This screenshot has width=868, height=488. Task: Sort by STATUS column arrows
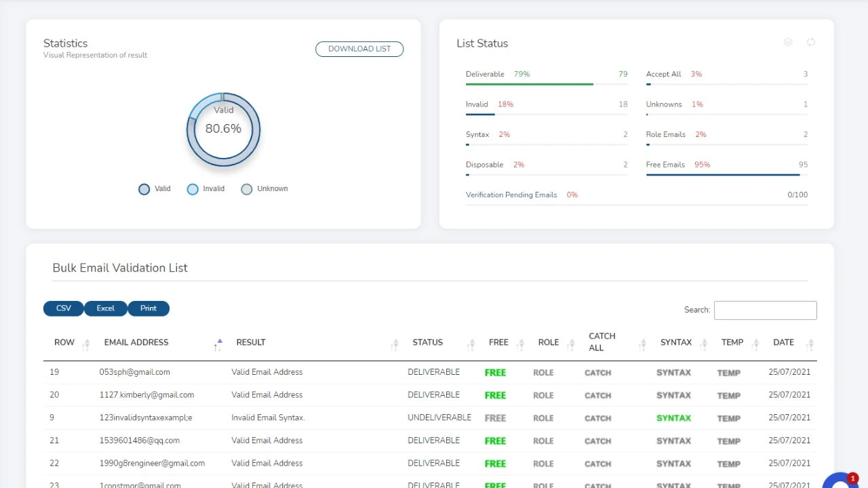pos(471,345)
